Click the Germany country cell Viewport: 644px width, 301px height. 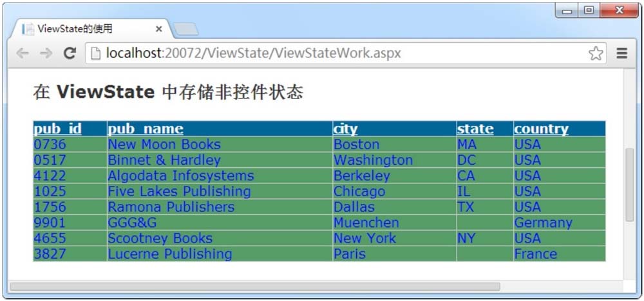[560, 223]
